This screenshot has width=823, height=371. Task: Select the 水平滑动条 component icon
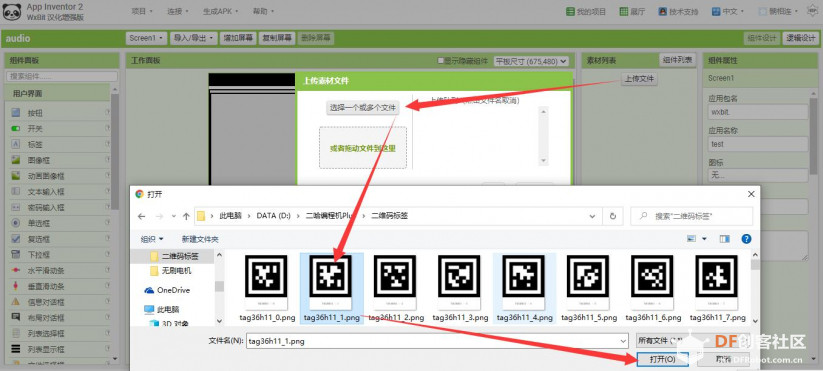(x=16, y=270)
